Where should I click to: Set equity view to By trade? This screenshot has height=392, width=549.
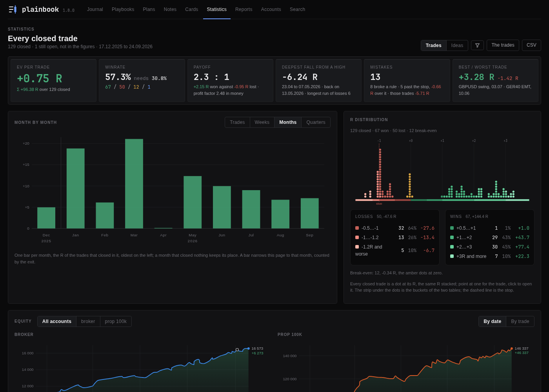click(520, 321)
